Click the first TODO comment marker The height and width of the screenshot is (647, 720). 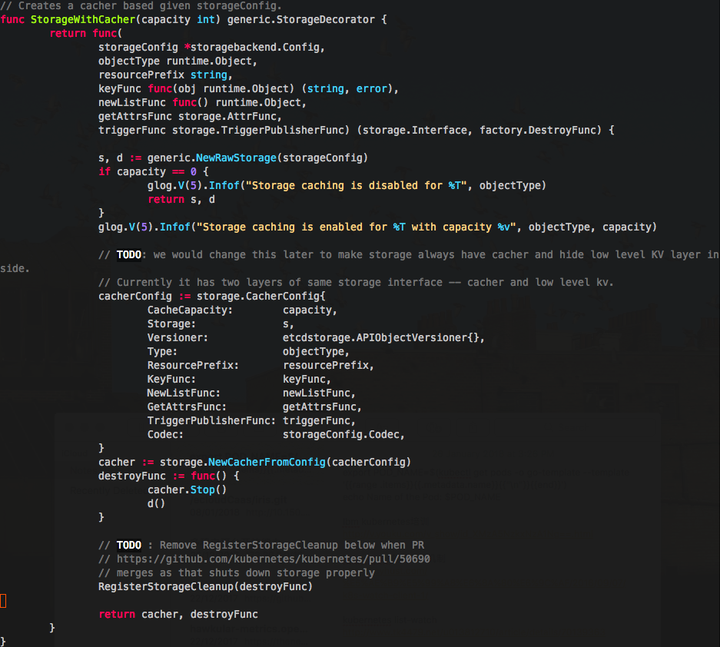[129, 254]
